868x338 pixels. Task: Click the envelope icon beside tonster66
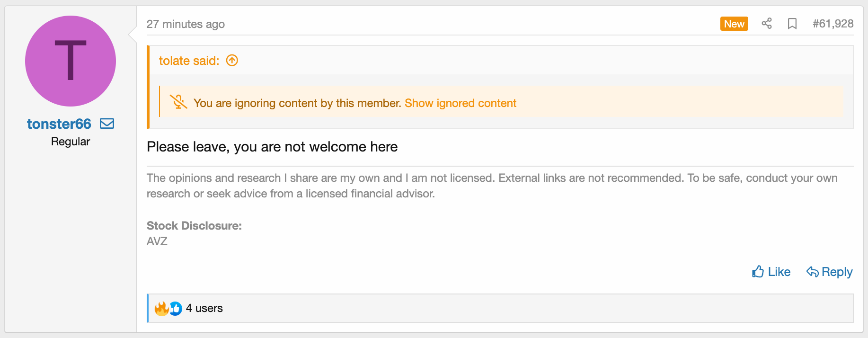point(107,124)
